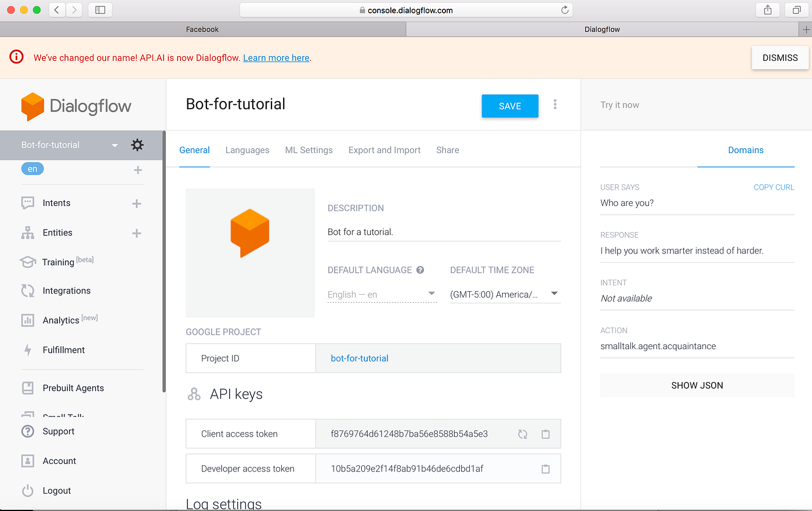Viewport: 812px width, 511px height.
Task: Create a new intent with plus icon
Action: tap(137, 204)
